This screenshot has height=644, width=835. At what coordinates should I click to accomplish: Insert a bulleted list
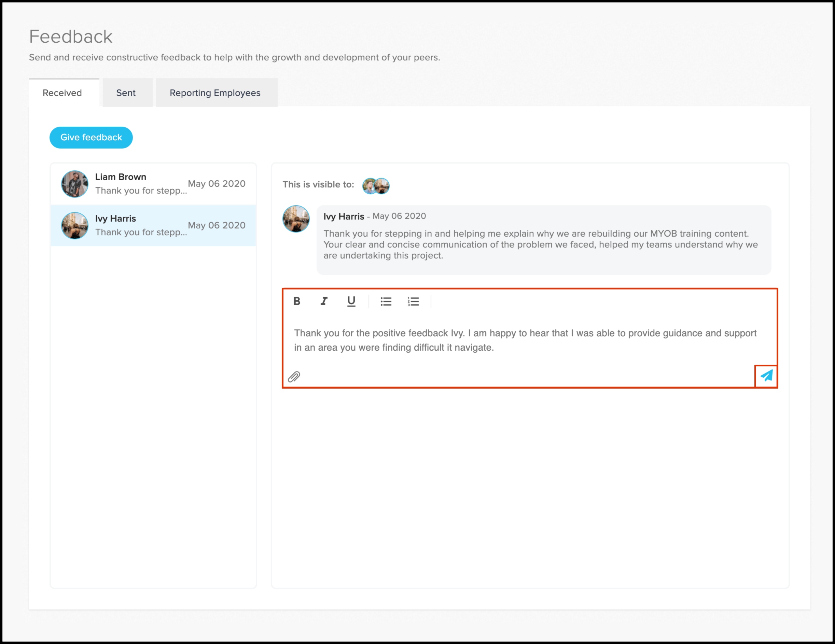pyautogui.click(x=386, y=302)
